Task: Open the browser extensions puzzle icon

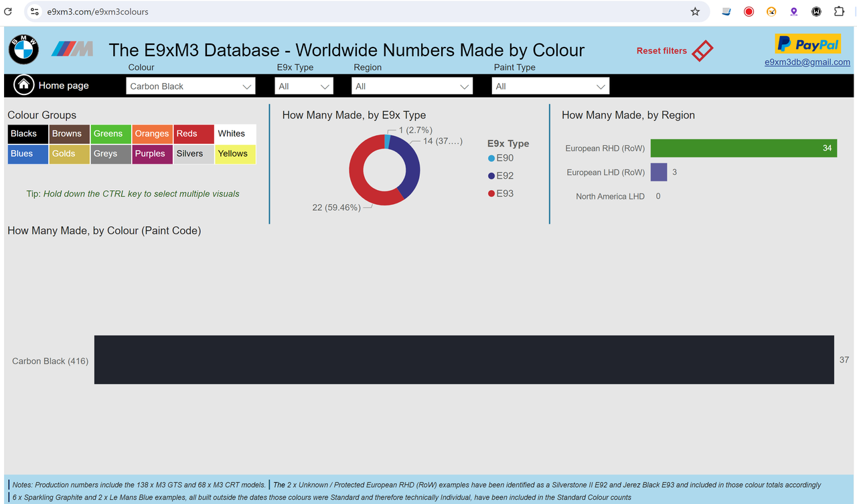Action: [839, 11]
